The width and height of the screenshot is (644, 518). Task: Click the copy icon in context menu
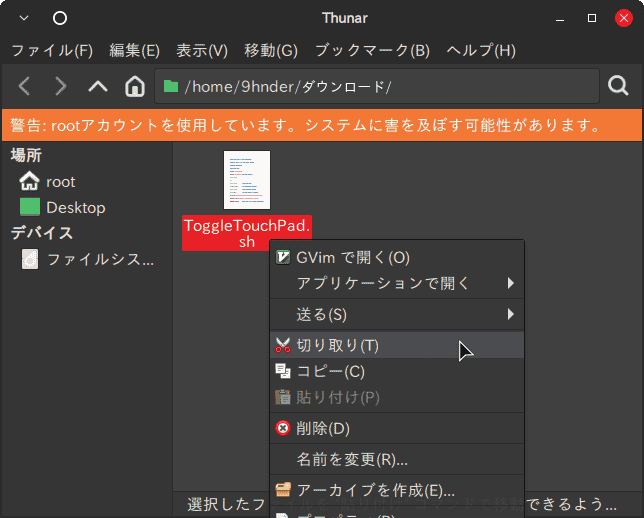pyautogui.click(x=283, y=371)
